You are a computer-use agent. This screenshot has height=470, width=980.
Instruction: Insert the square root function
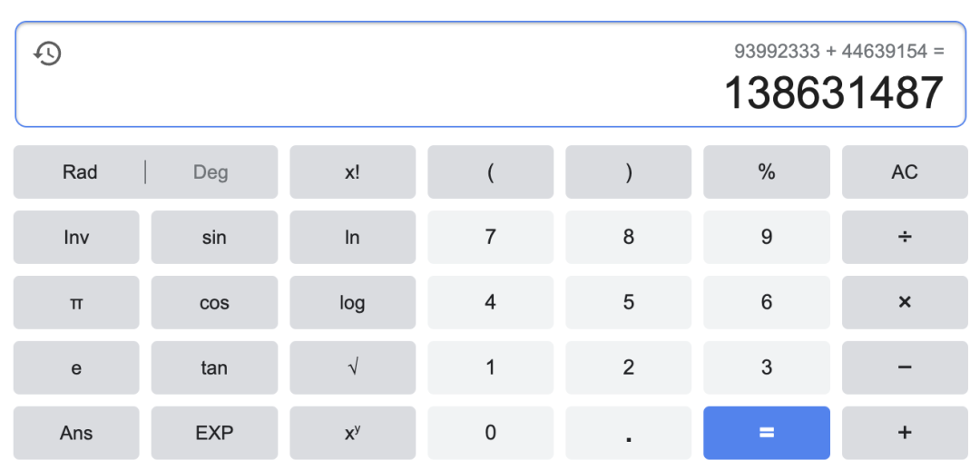pyautogui.click(x=352, y=367)
